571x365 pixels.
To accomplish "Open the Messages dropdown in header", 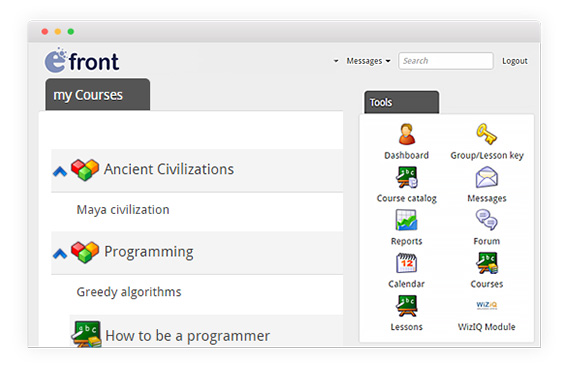I will (368, 61).
